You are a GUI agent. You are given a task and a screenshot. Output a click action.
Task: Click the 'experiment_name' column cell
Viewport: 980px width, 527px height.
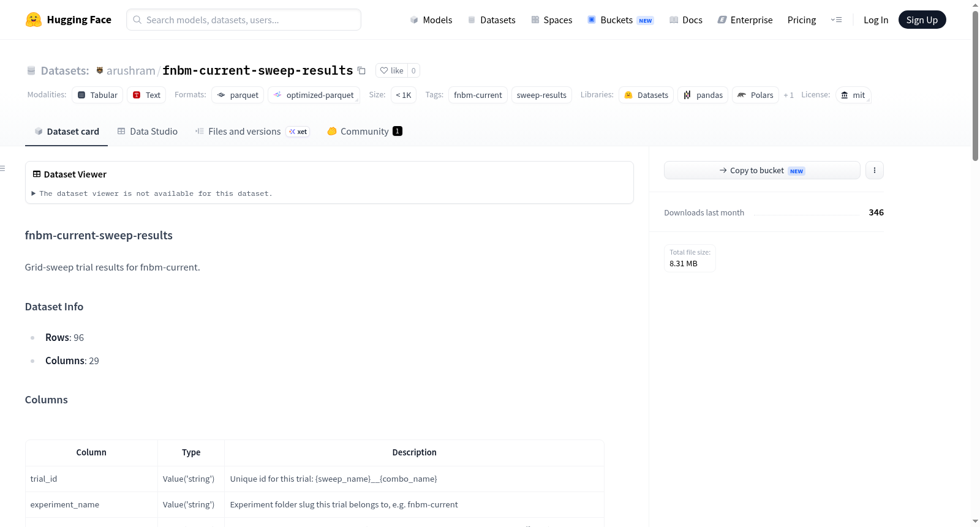pyautogui.click(x=91, y=504)
